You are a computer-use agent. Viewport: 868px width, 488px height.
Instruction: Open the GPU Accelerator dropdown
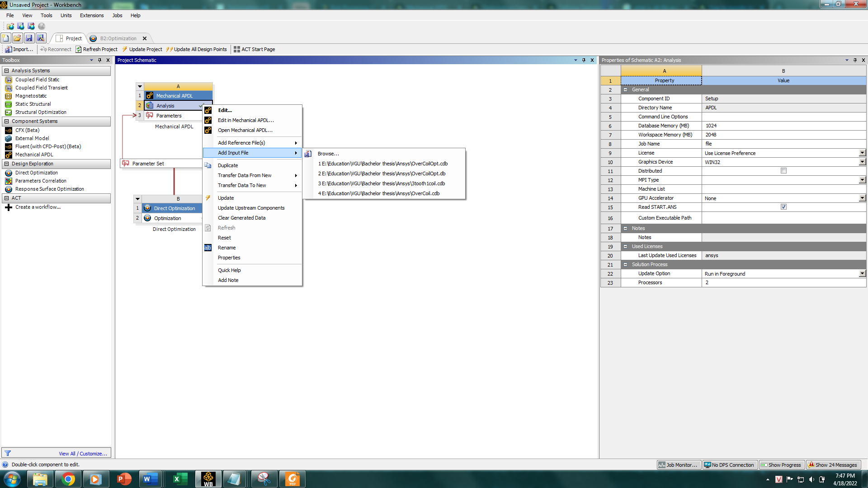click(862, 198)
